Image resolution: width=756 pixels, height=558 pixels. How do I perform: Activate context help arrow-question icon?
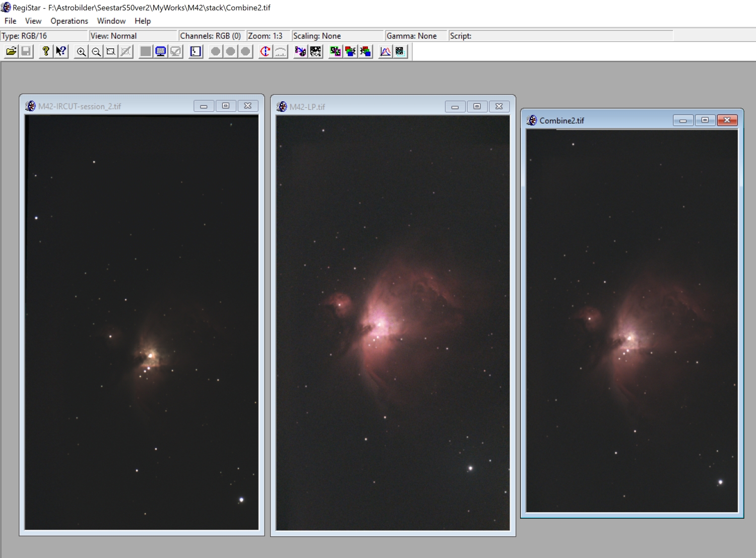click(61, 51)
